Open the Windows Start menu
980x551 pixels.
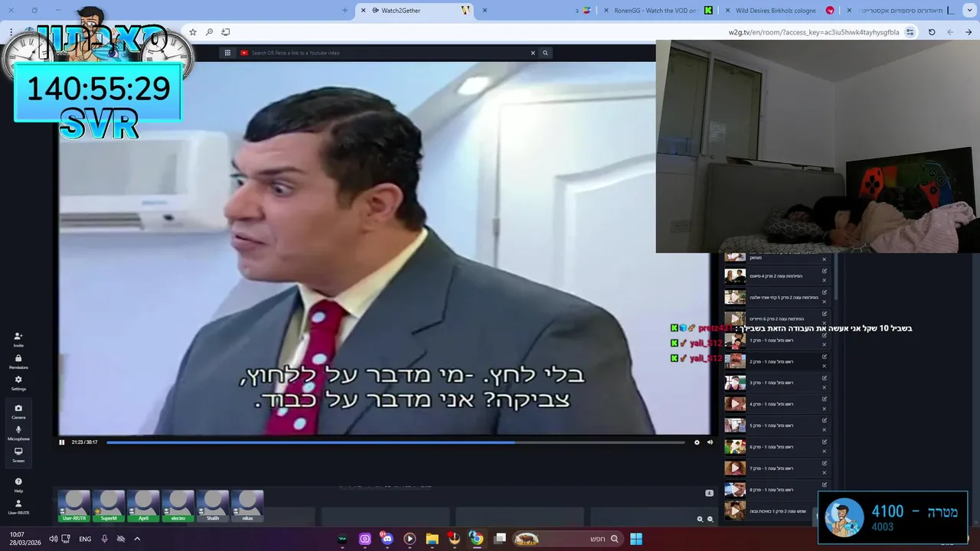click(636, 539)
